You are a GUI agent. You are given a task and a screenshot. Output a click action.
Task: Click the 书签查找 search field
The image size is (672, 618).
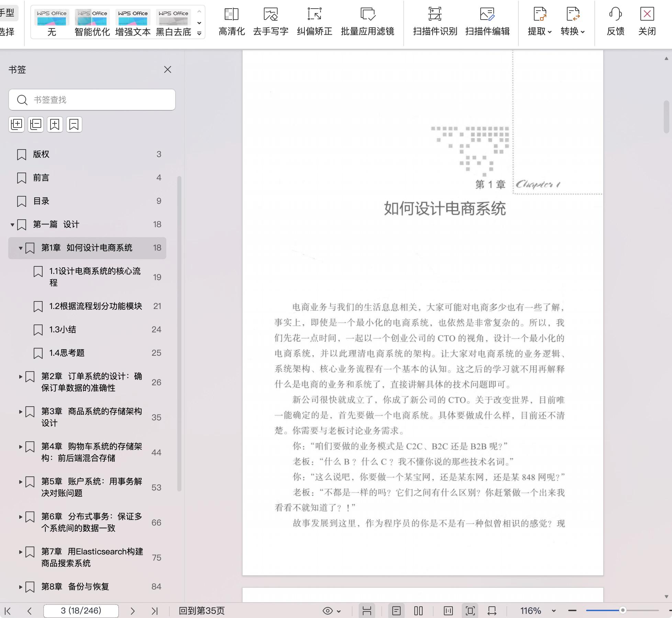click(92, 100)
